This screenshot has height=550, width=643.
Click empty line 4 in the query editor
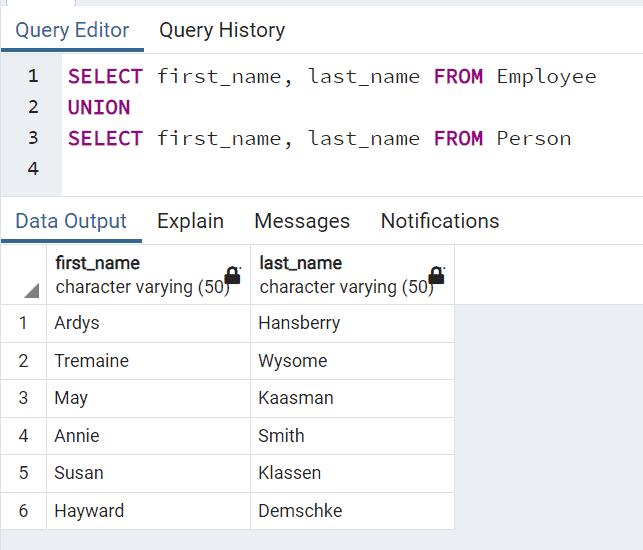click(300, 168)
